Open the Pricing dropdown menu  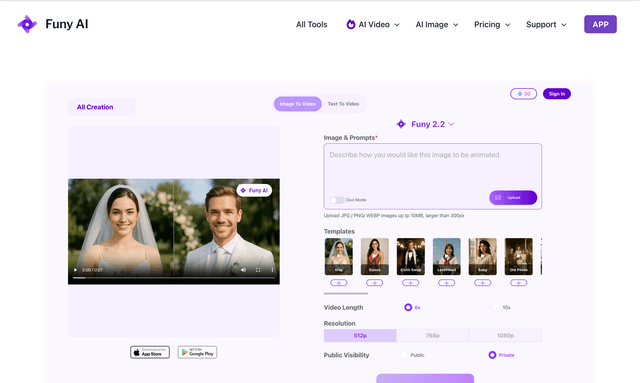pos(492,24)
